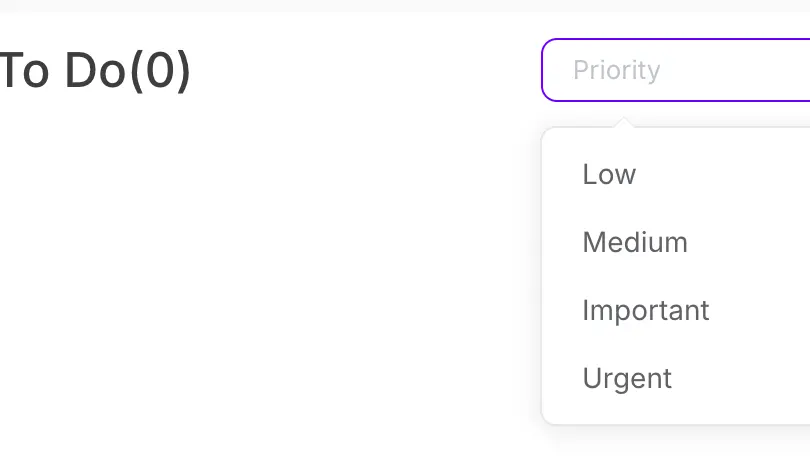The height and width of the screenshot is (456, 810).
Task: Click the Urgent list item
Action: [x=627, y=378]
